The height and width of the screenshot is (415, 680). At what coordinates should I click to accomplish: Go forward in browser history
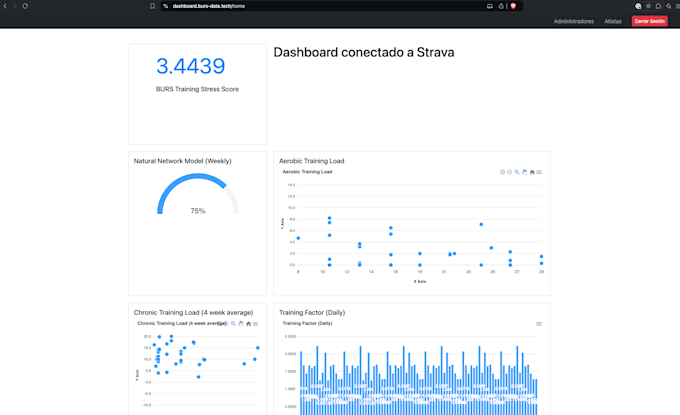pyautogui.click(x=15, y=6)
